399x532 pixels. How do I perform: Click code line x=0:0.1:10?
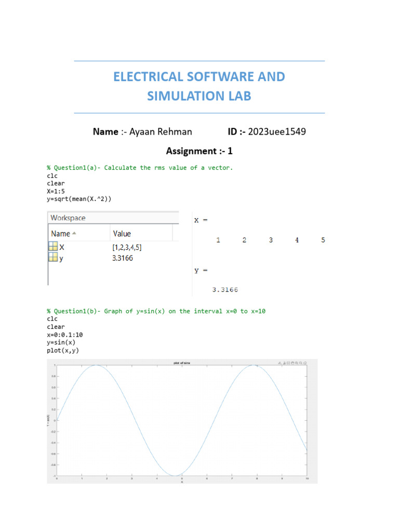pos(65,335)
